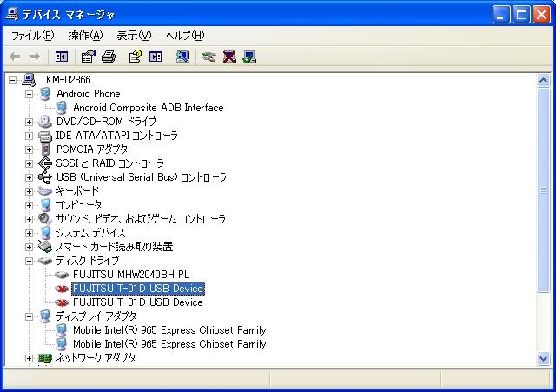The width and height of the screenshot is (556, 392).
Task: Select the unhighlighted FUJITSU T-01D USB Device
Action: point(138,302)
